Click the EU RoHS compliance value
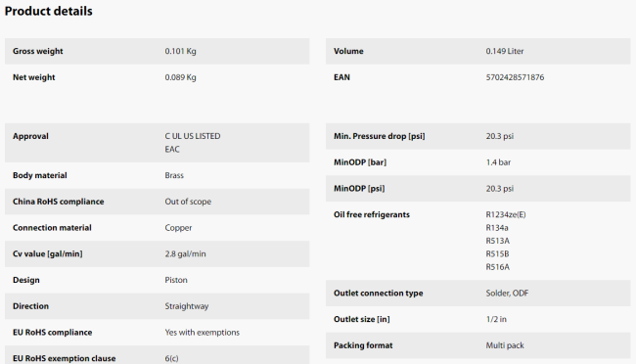636x364 pixels. click(x=202, y=333)
